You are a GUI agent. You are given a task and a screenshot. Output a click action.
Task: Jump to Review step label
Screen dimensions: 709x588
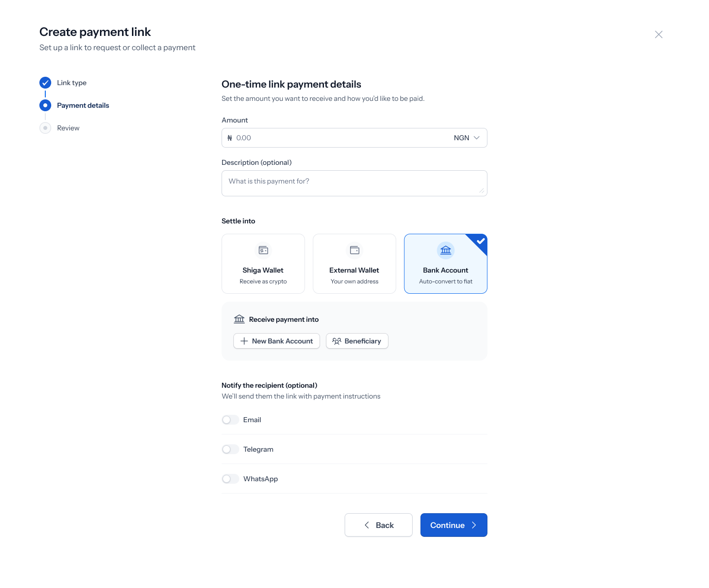(68, 128)
